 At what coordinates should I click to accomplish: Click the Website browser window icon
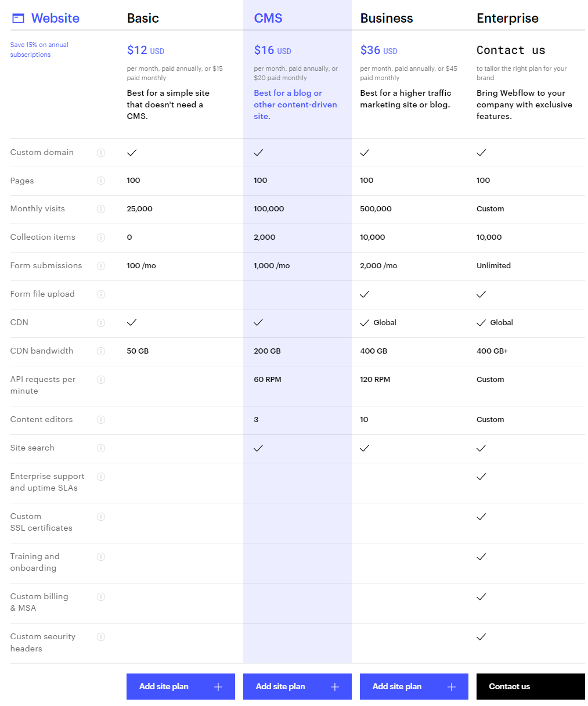click(x=19, y=19)
